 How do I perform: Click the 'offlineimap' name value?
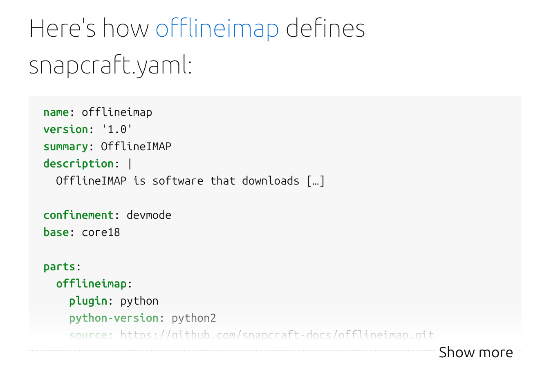tap(117, 112)
